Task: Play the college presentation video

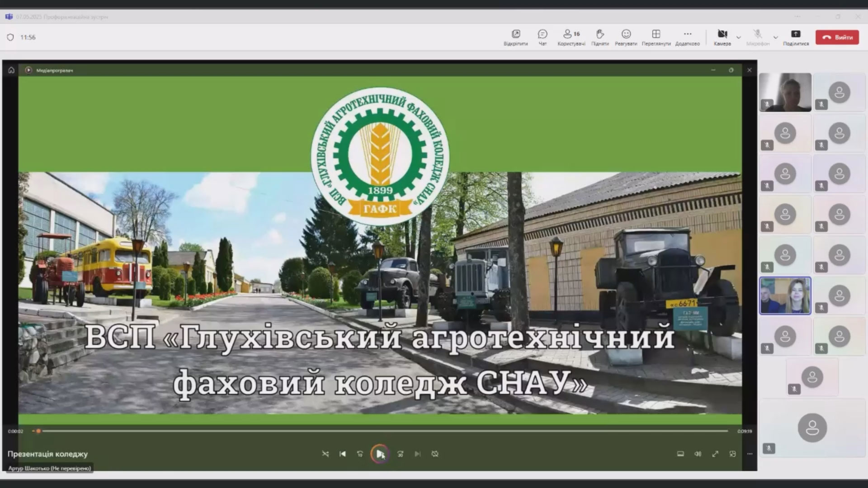Action: 380,454
